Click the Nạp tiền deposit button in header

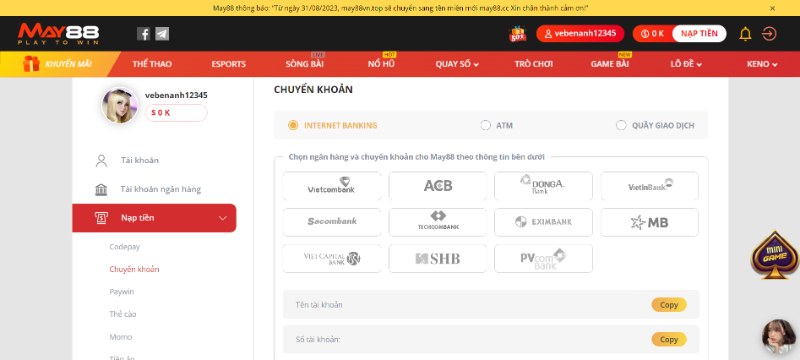(x=699, y=34)
